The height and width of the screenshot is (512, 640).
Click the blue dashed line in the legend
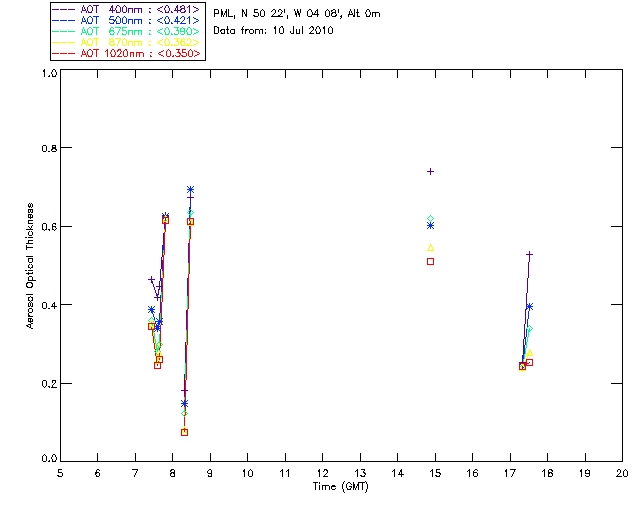click(64, 20)
